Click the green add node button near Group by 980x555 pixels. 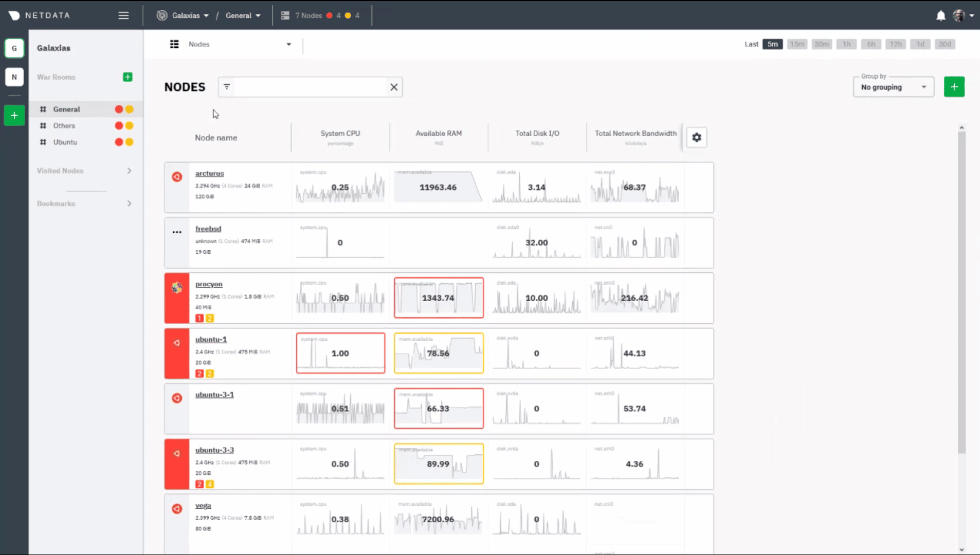click(x=954, y=87)
